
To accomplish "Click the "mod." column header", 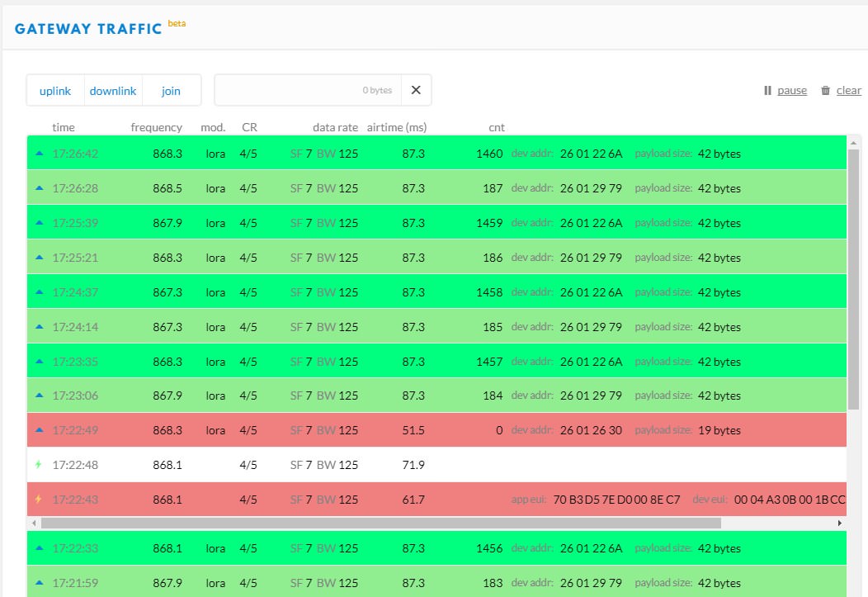I will (x=213, y=127).
